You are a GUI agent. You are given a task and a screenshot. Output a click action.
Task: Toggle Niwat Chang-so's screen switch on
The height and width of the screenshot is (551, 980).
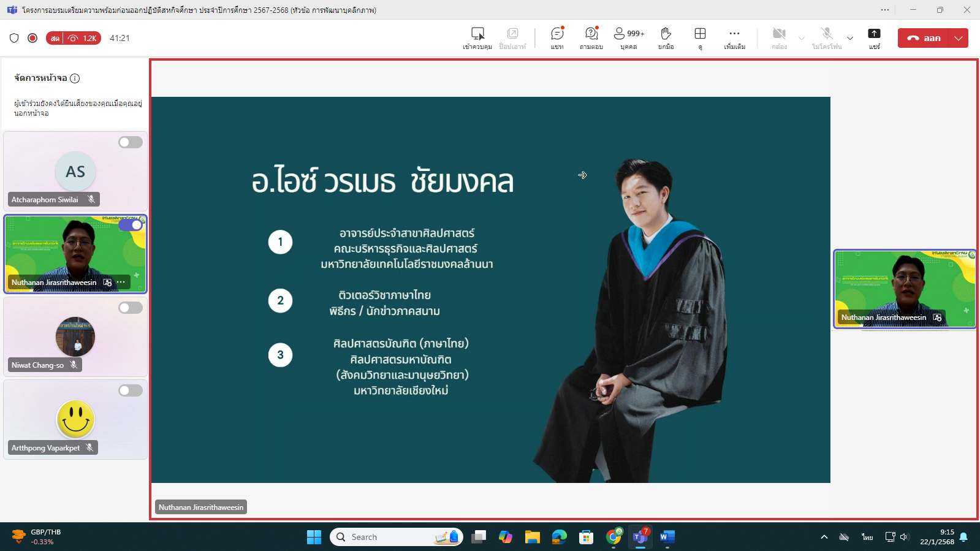click(131, 308)
